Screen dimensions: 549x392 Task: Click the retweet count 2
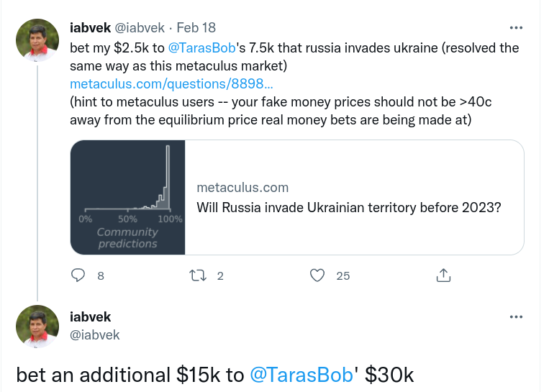[x=220, y=275]
